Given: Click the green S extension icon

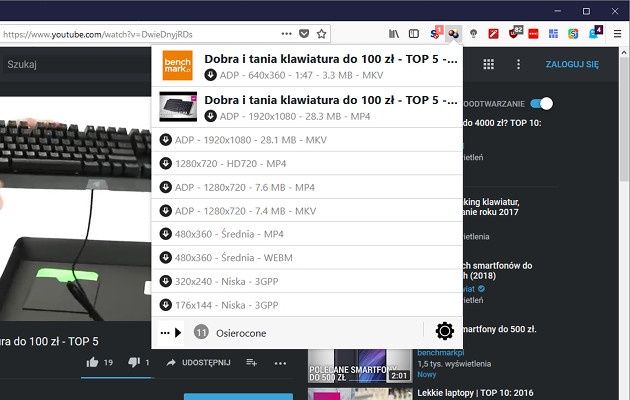Looking at the screenshot, I should tap(573, 34).
